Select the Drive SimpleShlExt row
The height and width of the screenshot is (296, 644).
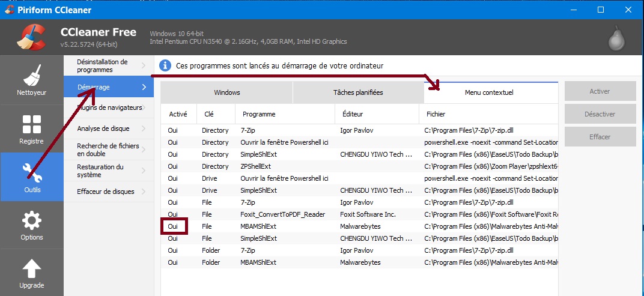point(359,190)
